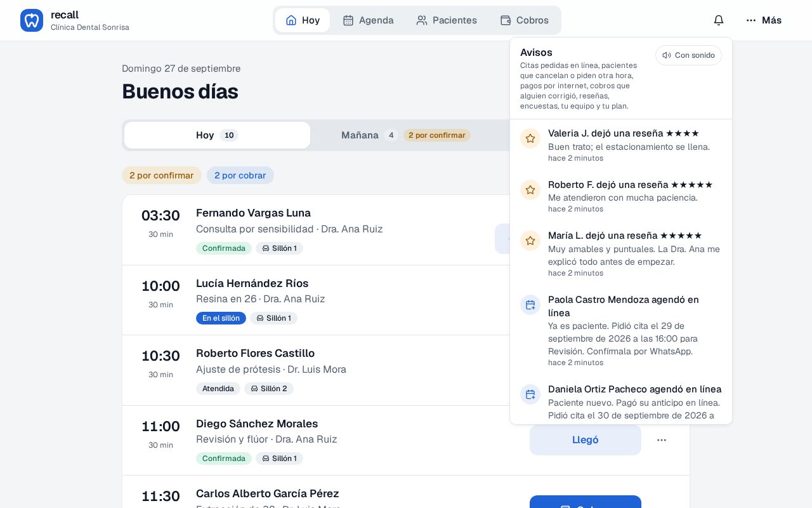Click the recall tooth logo icon
This screenshot has width=812, height=508.
tap(32, 20)
